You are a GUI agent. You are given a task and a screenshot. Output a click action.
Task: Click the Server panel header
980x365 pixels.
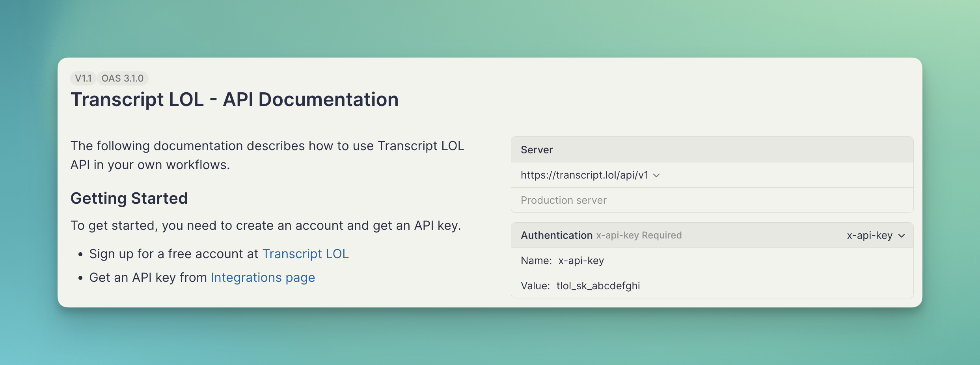click(537, 150)
